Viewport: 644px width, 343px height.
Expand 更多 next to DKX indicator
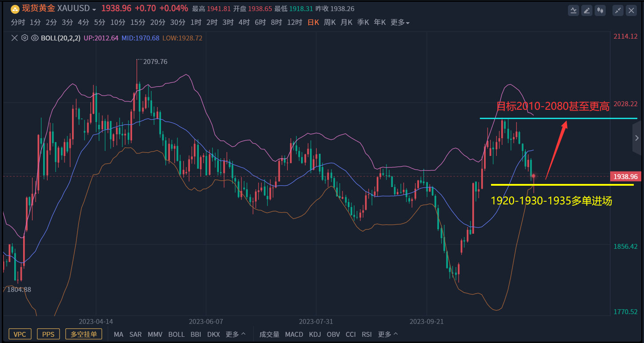tap(236, 334)
